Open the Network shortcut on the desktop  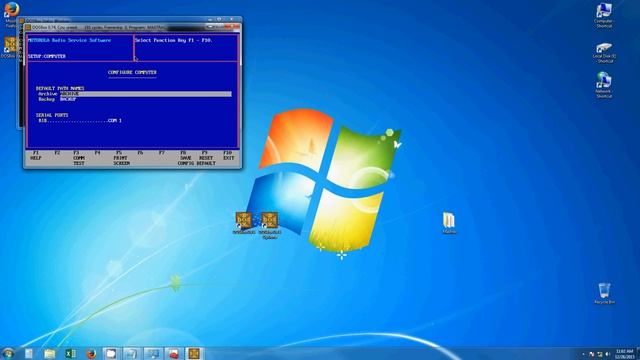tap(604, 85)
